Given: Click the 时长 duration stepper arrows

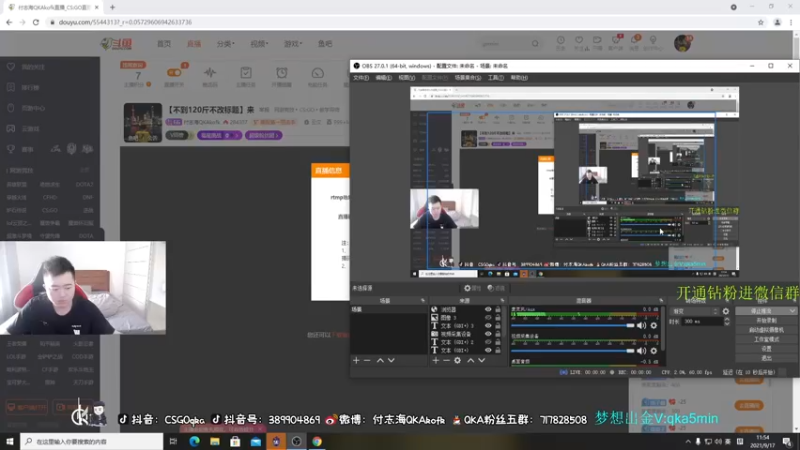Looking at the screenshot, I should (x=727, y=321).
